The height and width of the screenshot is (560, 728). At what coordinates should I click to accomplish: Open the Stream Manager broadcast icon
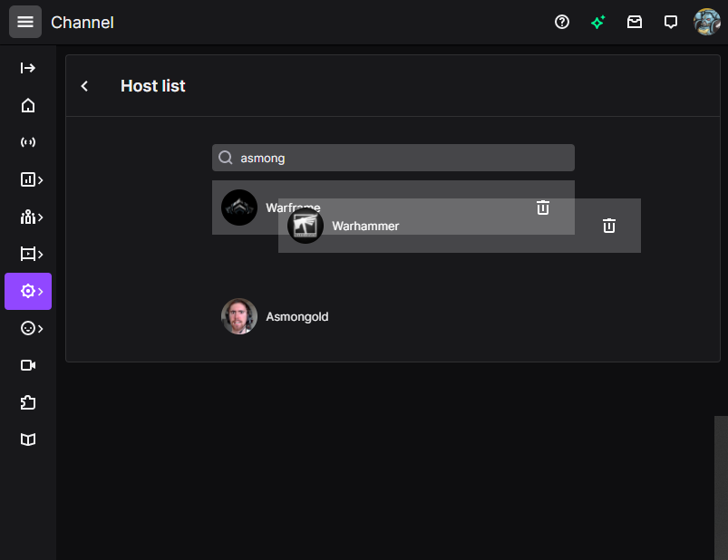click(x=28, y=142)
